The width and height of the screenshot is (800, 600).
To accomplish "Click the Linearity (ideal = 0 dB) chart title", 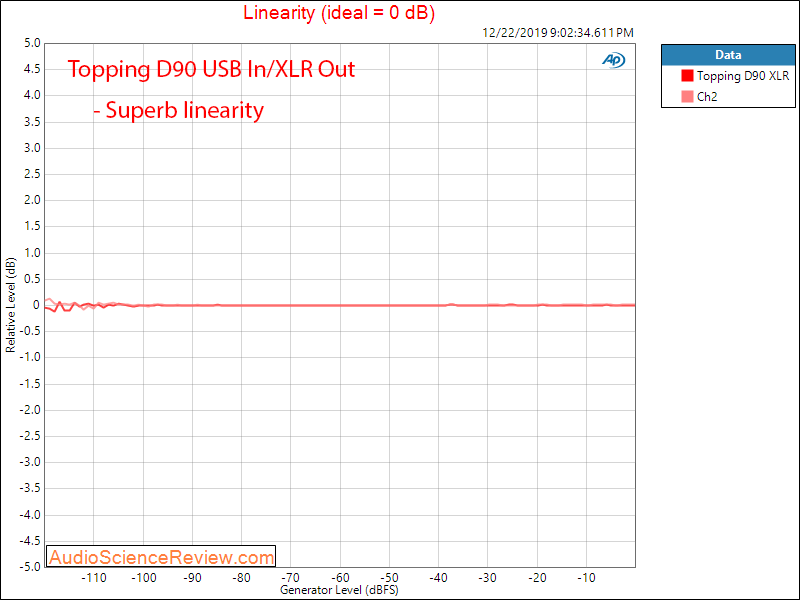I will point(339,13).
